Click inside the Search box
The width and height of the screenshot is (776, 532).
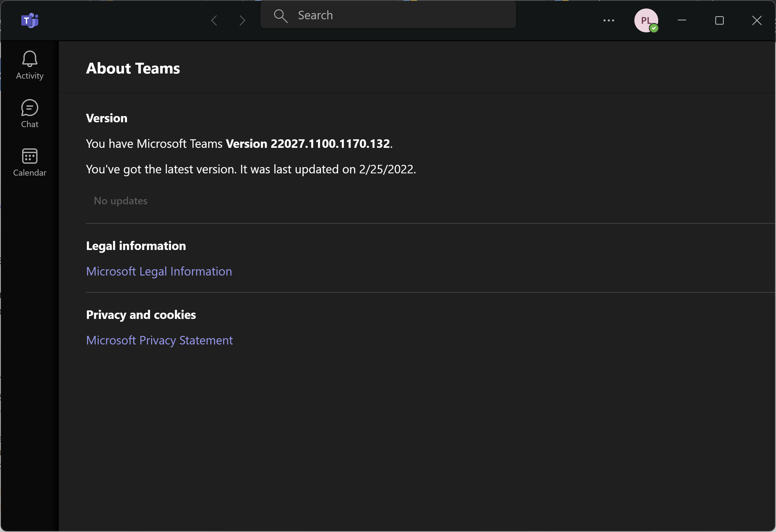[388, 15]
